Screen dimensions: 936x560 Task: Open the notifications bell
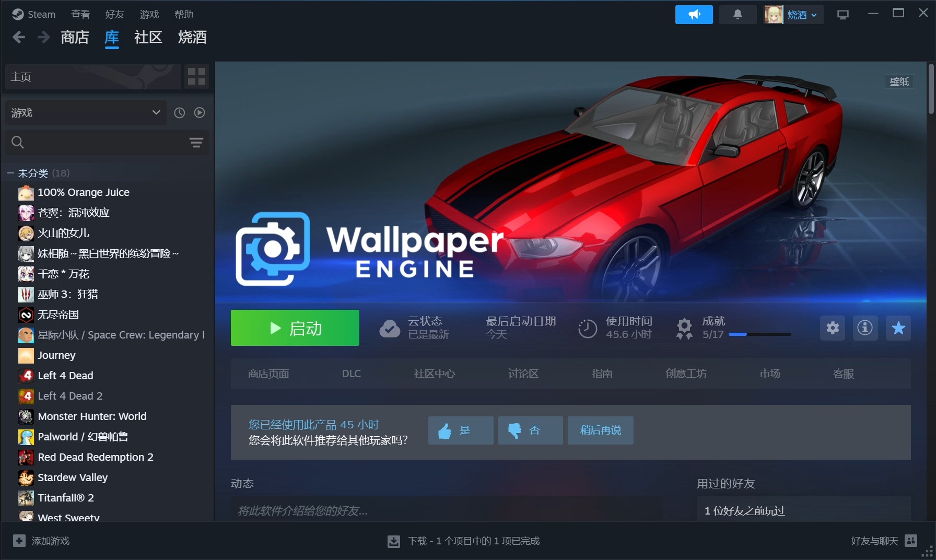(738, 15)
